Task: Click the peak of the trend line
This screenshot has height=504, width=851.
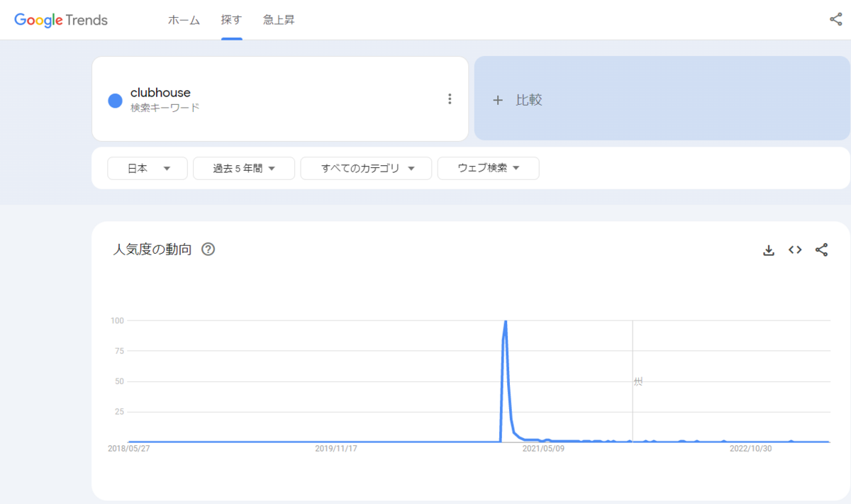Action: pyautogui.click(x=506, y=322)
